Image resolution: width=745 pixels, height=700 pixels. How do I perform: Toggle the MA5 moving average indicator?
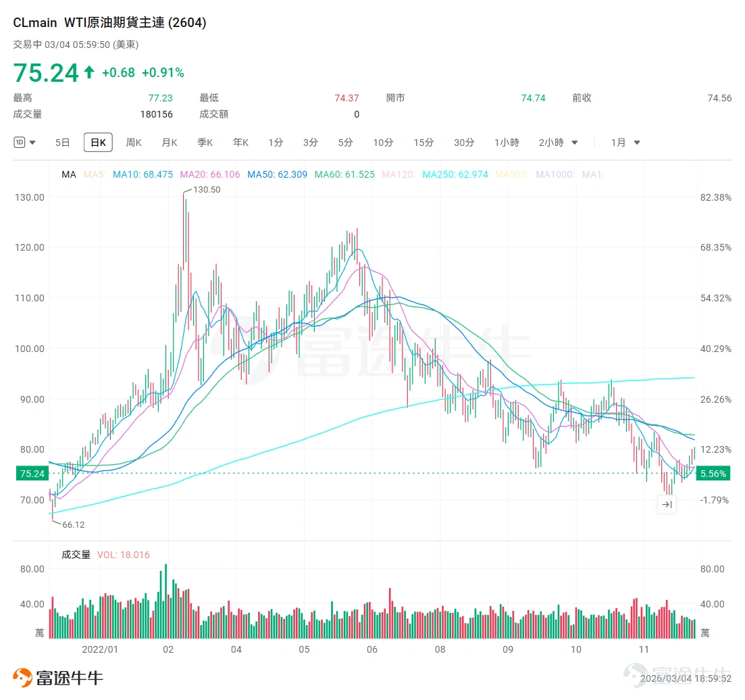[95, 174]
